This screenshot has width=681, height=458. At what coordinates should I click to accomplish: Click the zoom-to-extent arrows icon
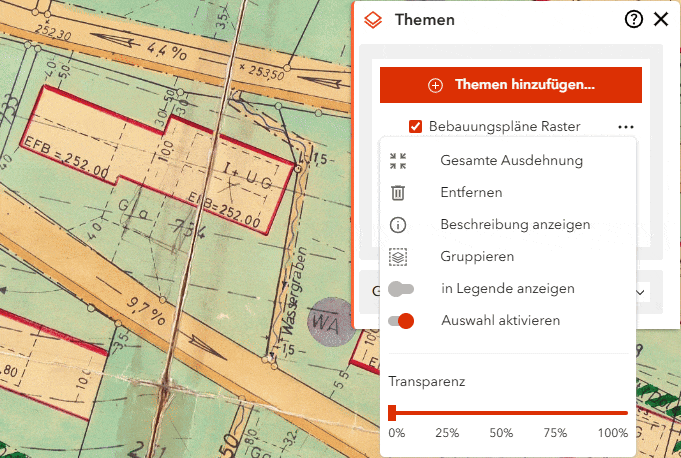click(x=398, y=160)
